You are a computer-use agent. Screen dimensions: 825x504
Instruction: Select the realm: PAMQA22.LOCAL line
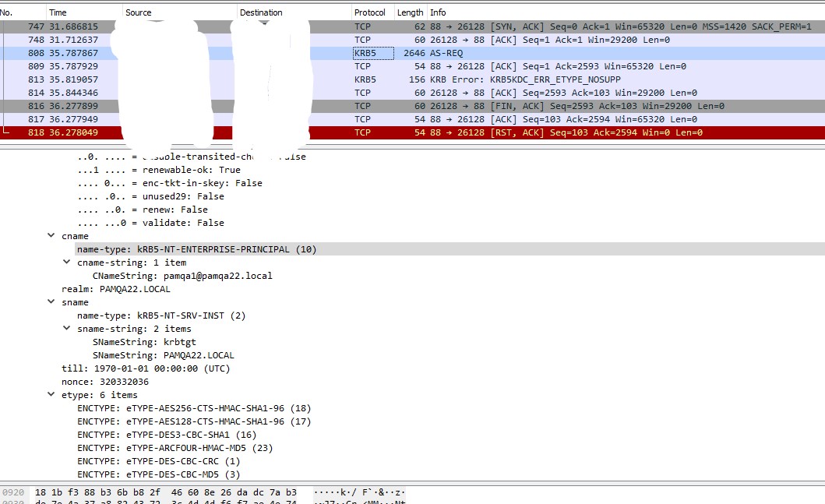point(116,289)
